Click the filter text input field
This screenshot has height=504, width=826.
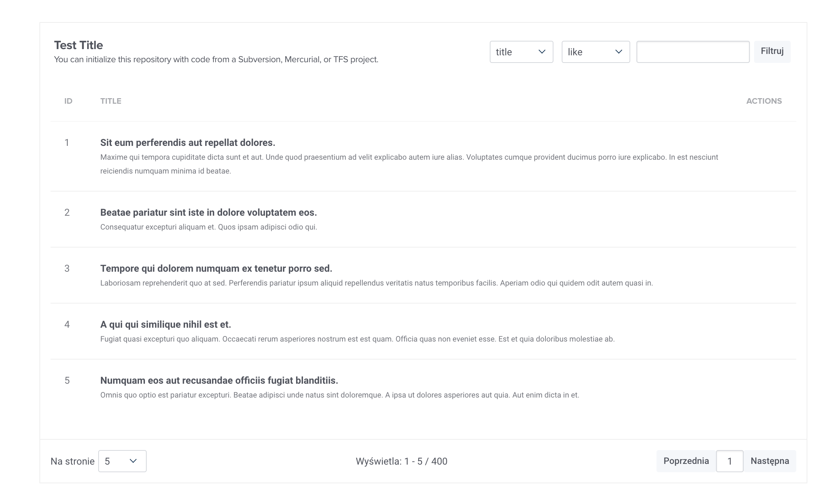[693, 52]
